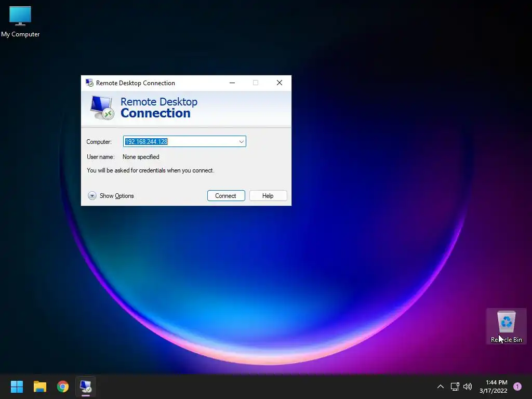Open the notification badge in the taskbar
Viewport: 532px width, 399px height.
pos(517,387)
